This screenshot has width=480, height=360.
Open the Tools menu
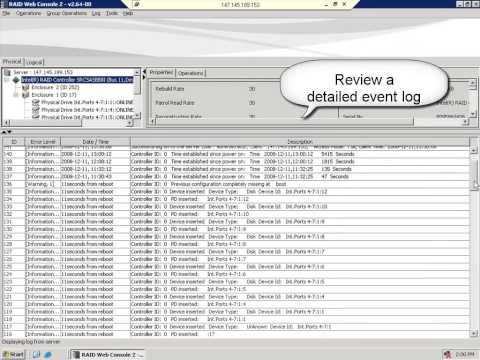112,13
